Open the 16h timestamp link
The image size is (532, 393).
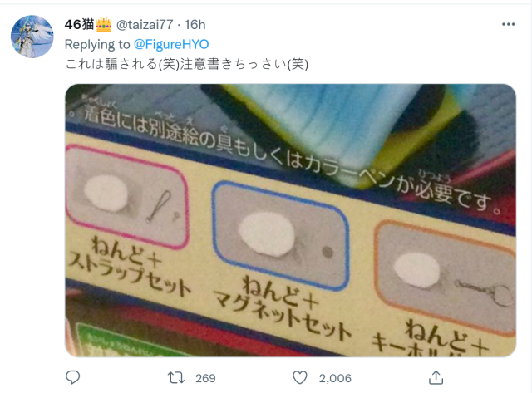[195, 25]
